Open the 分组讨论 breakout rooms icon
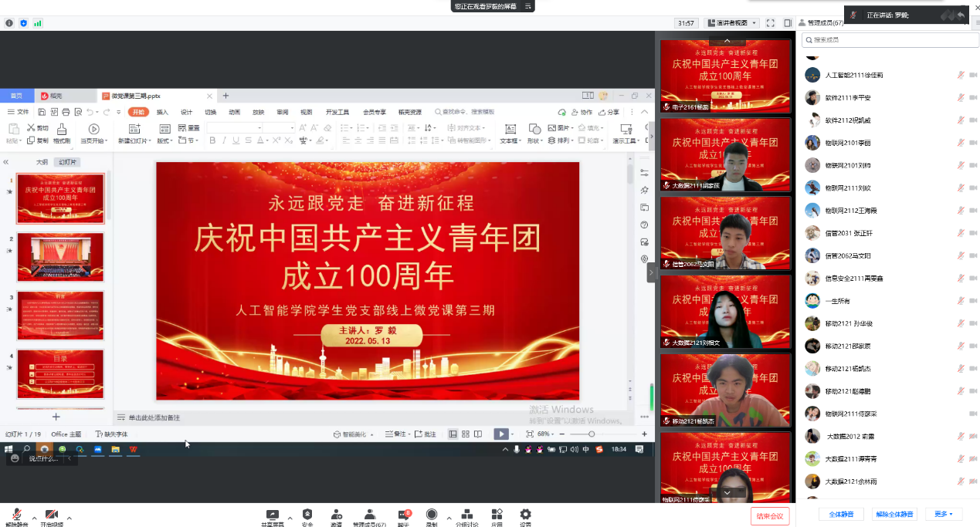 click(x=466, y=515)
